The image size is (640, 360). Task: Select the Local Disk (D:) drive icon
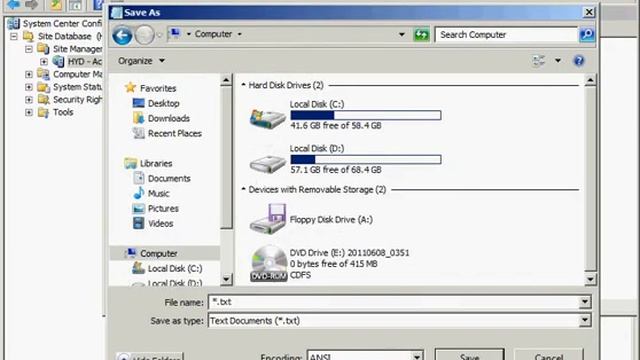(x=268, y=163)
